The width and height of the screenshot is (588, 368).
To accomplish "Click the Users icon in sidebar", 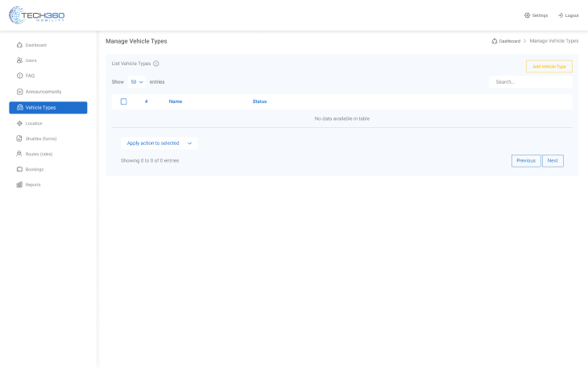I will (19, 60).
